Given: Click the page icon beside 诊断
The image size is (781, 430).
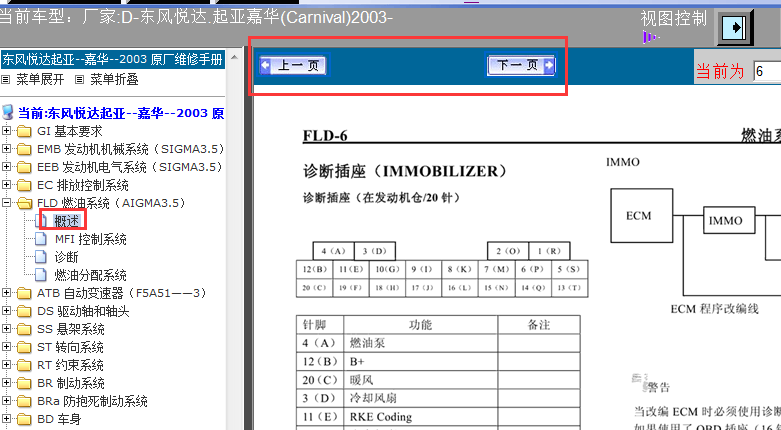Looking at the screenshot, I should pyautogui.click(x=41, y=257).
